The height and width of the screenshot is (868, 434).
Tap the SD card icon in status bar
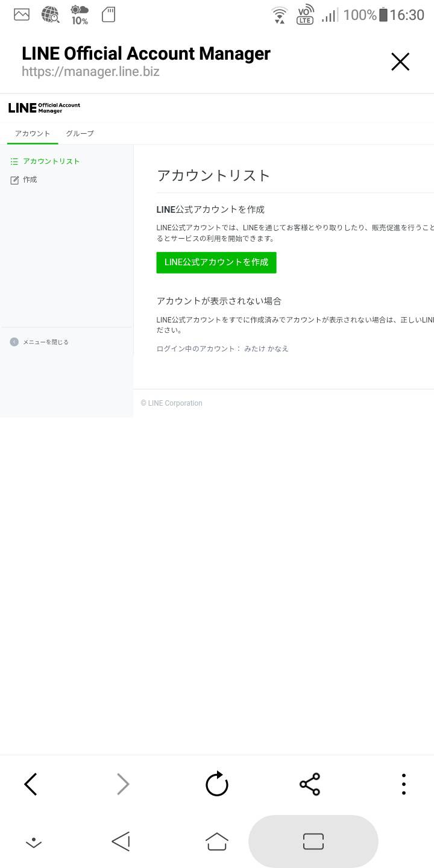coord(108,14)
